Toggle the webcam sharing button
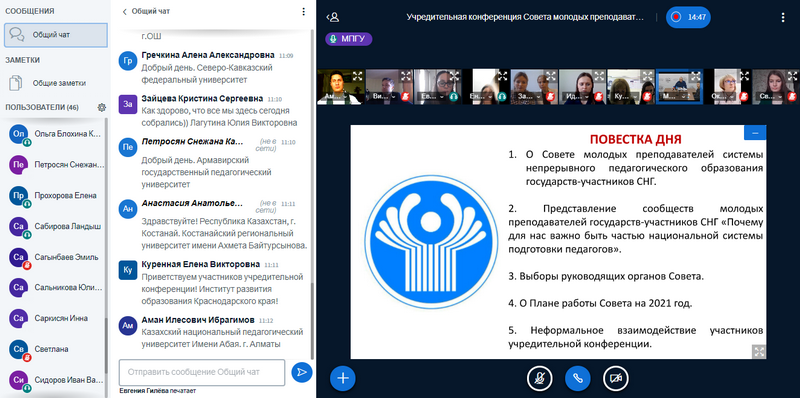This screenshot has height=398, width=800. (x=616, y=378)
